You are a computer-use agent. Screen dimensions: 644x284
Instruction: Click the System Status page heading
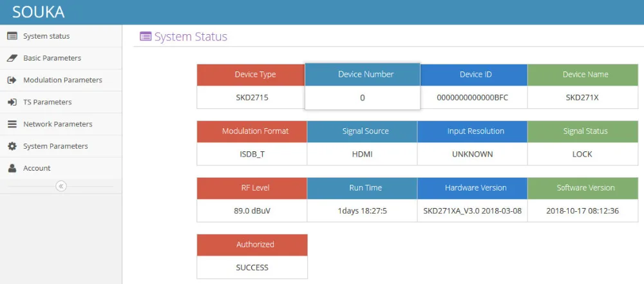point(191,37)
